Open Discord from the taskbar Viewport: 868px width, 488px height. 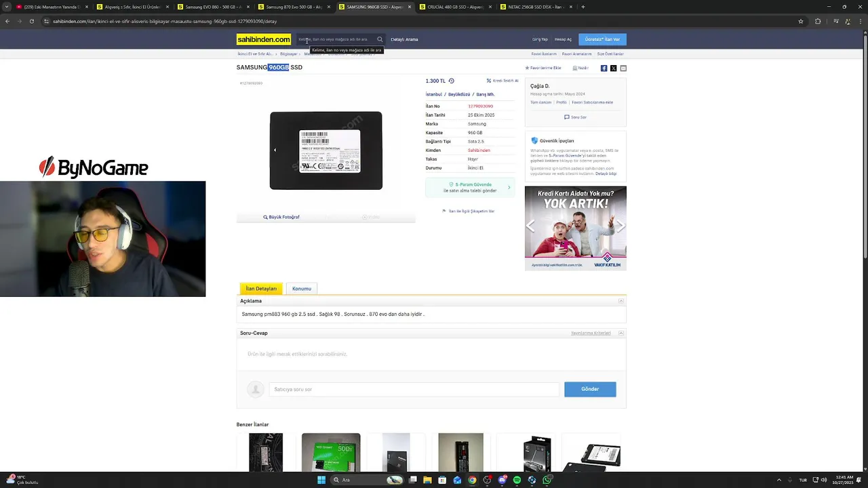point(502,480)
